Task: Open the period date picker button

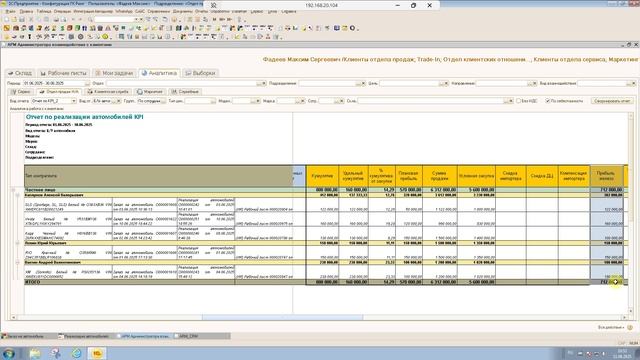Action: point(87,83)
